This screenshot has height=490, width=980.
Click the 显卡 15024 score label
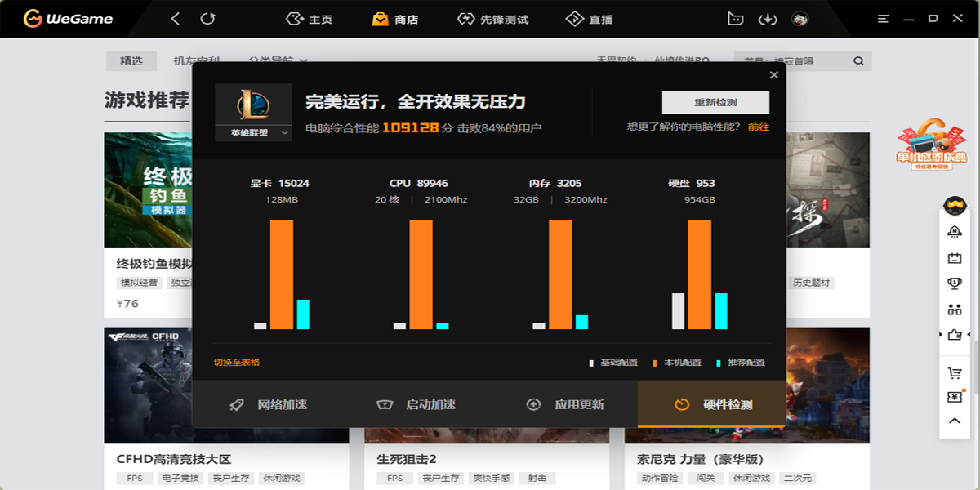point(280,183)
